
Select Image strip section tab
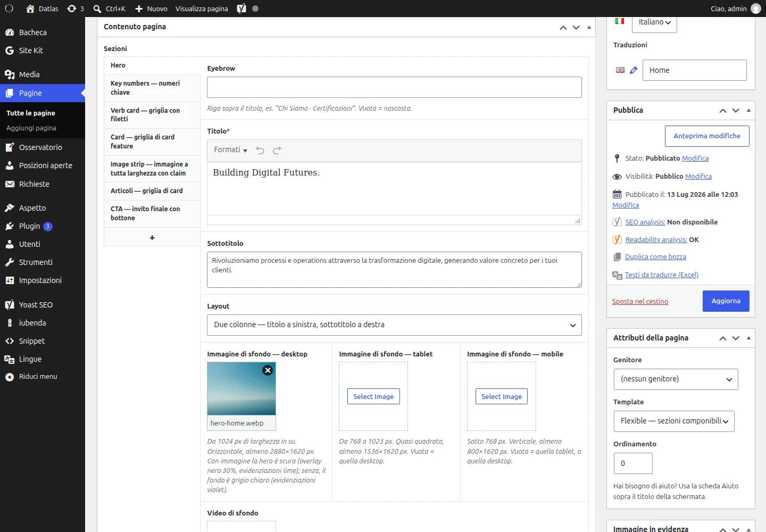[152, 169]
